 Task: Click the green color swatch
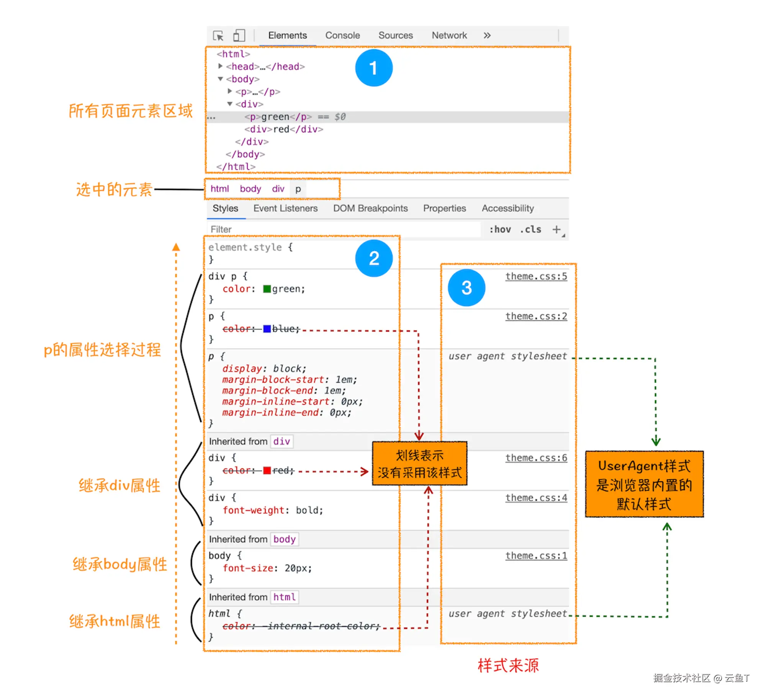click(267, 289)
